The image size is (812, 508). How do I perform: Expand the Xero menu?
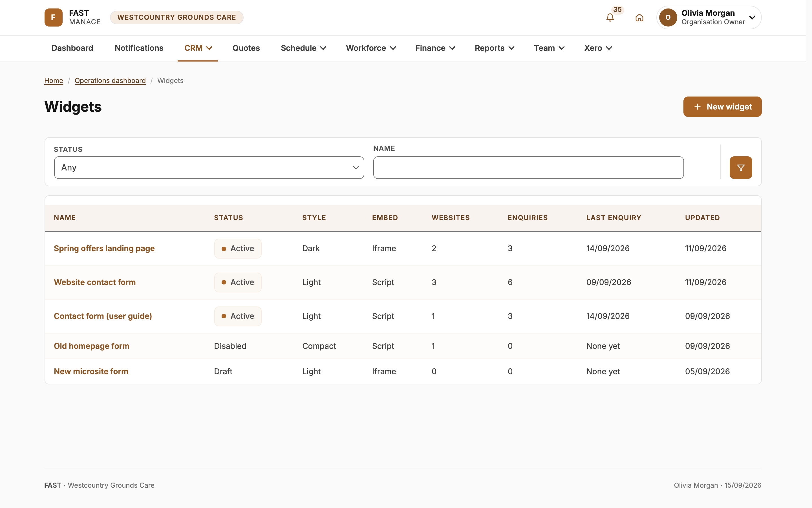click(x=598, y=48)
